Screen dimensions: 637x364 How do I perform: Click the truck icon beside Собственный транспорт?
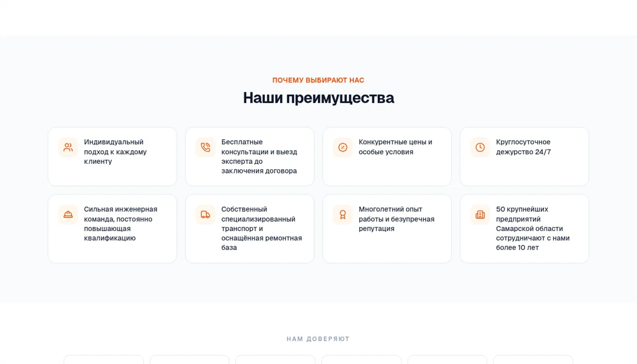coord(205,215)
